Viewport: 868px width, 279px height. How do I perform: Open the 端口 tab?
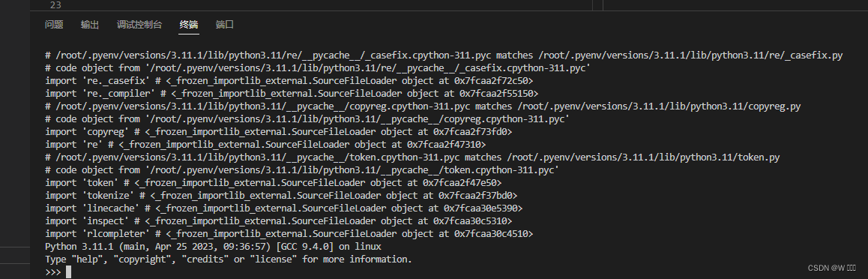(x=225, y=24)
